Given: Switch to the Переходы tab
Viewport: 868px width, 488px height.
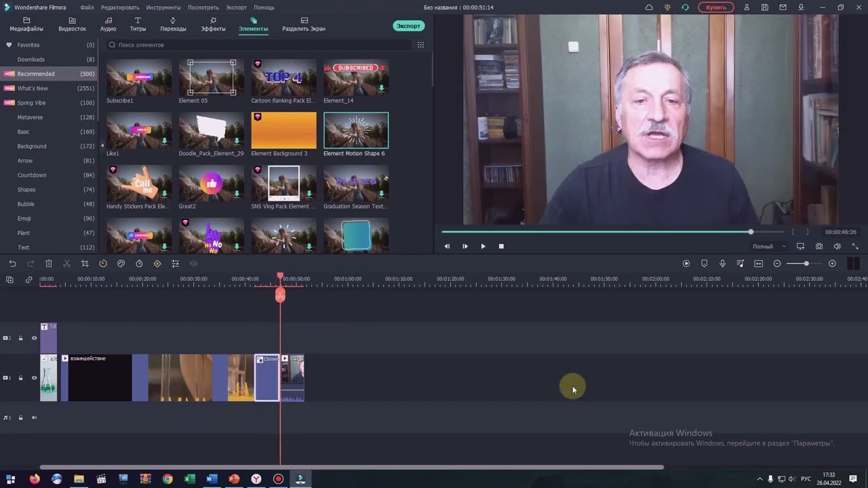Looking at the screenshot, I should (x=173, y=24).
